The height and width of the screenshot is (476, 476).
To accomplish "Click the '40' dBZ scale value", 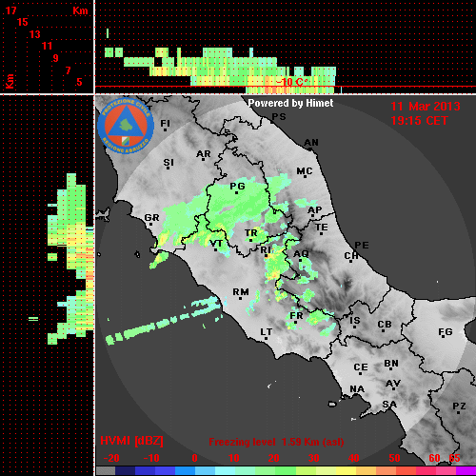I will point(353,458).
